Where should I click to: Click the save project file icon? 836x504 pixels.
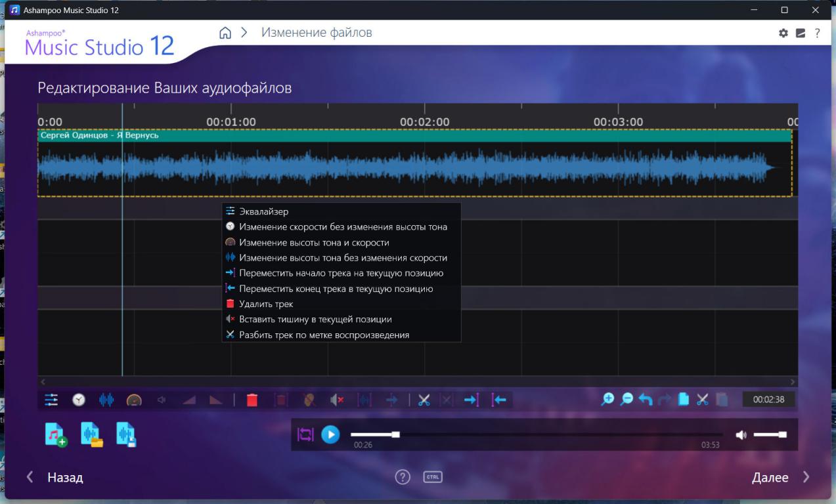[126, 434]
